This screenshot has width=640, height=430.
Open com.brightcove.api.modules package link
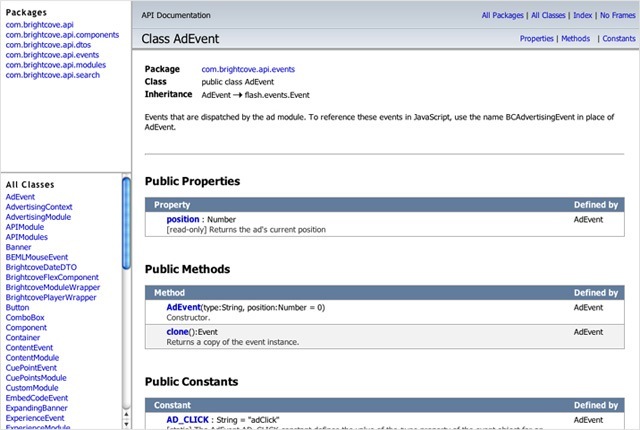(56, 65)
